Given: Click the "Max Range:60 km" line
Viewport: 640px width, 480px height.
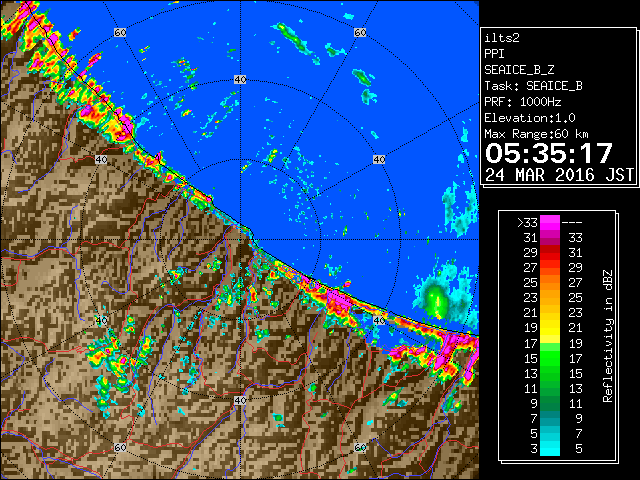Looking at the screenshot, I should (536, 134).
